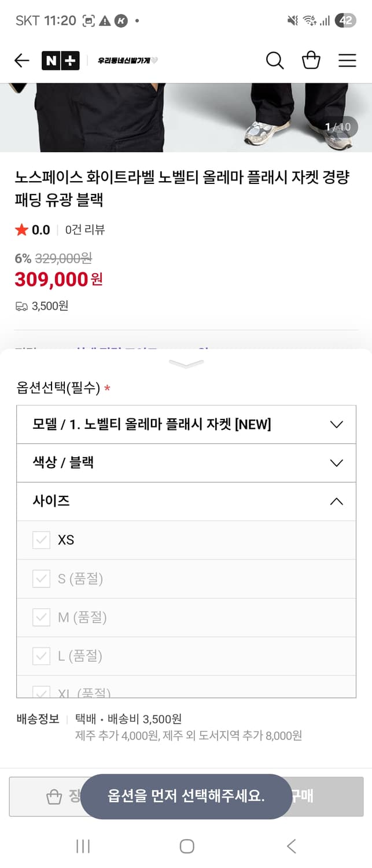Tap the 1/10 image counter on the photo

[x=337, y=126]
